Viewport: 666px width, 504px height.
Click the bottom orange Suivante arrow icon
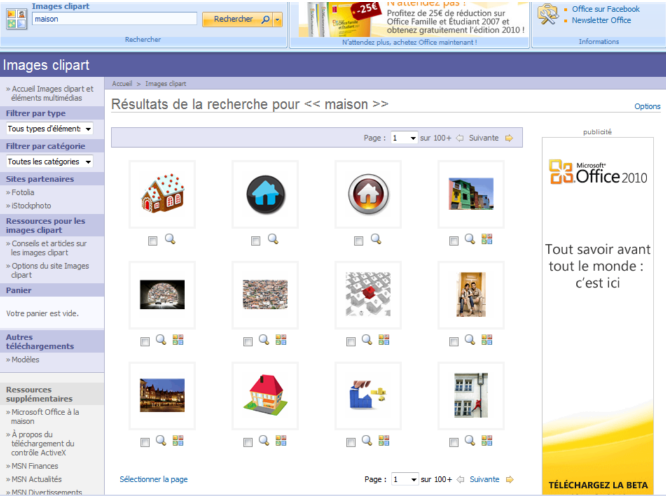click(x=510, y=479)
